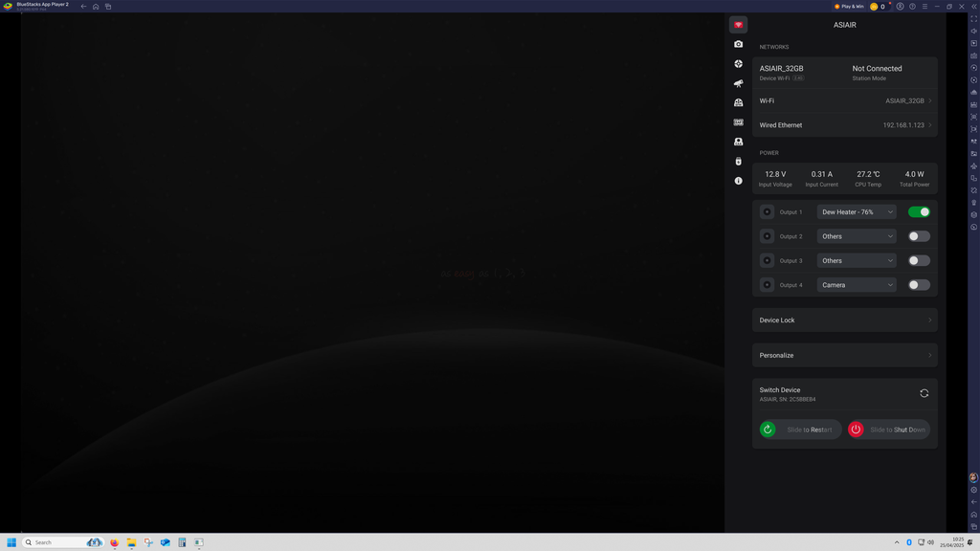The image size is (980, 551).
Task: Open the Personalize settings row
Action: pos(845,355)
